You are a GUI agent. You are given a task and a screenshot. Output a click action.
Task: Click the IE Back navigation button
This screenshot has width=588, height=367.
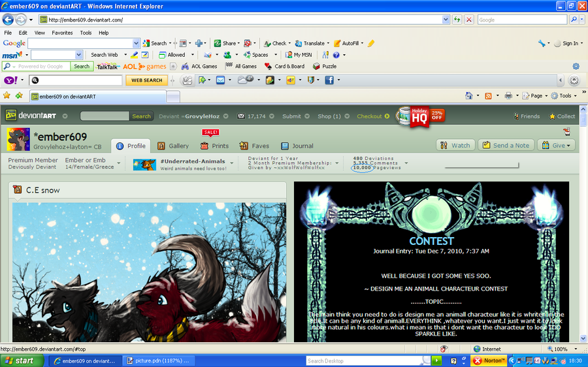(x=8, y=20)
